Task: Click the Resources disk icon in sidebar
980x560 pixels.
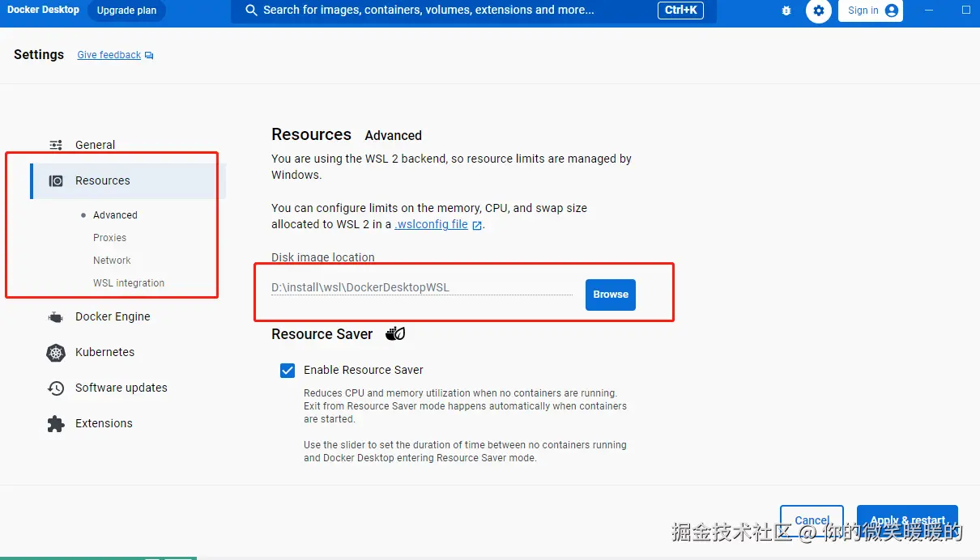Action: click(x=56, y=180)
